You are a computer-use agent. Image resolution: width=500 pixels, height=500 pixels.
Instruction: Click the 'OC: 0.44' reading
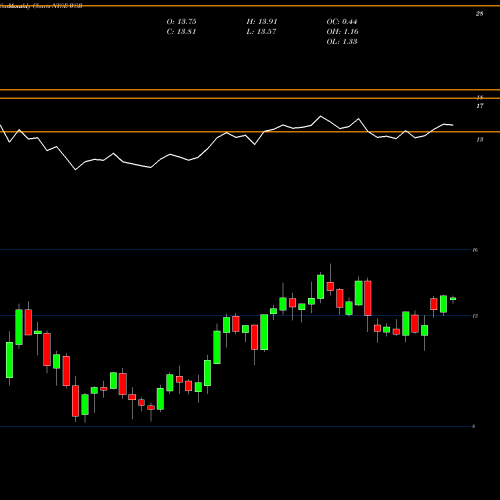(x=342, y=22)
